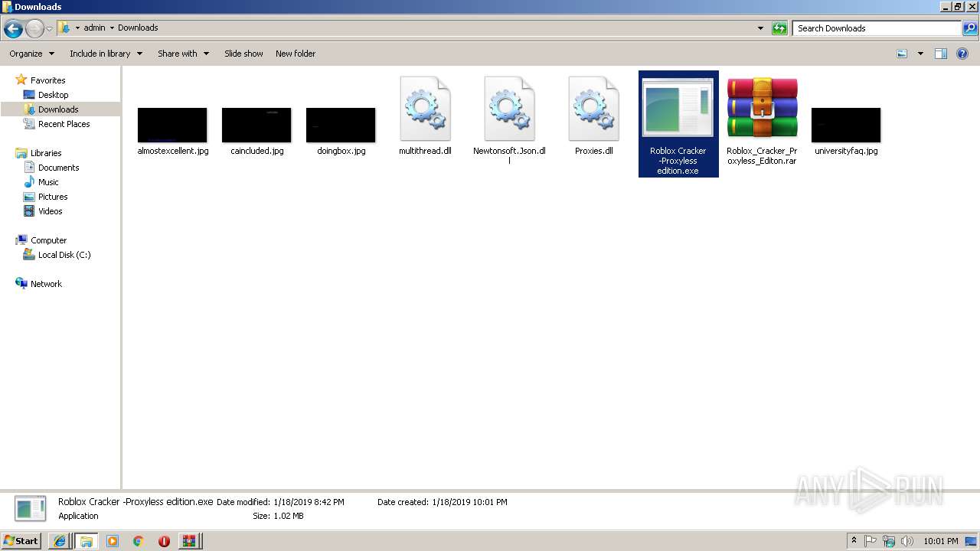
Task: Click the Date modified value in details pane
Action: click(x=309, y=502)
